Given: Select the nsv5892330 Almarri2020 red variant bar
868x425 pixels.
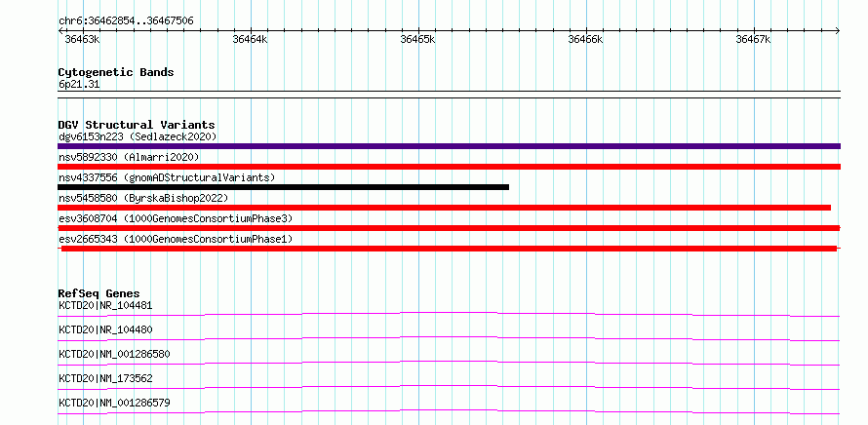Looking at the screenshot, I should [449, 167].
